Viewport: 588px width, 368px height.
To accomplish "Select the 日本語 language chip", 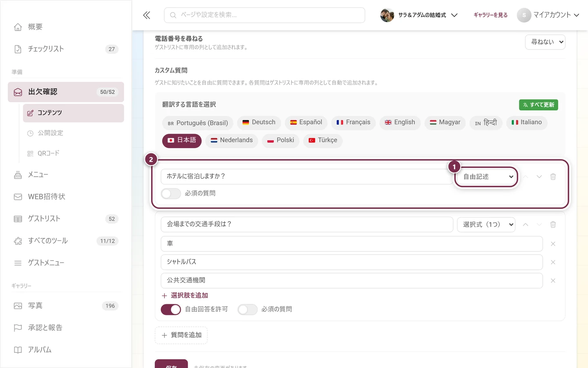I will 182,140.
